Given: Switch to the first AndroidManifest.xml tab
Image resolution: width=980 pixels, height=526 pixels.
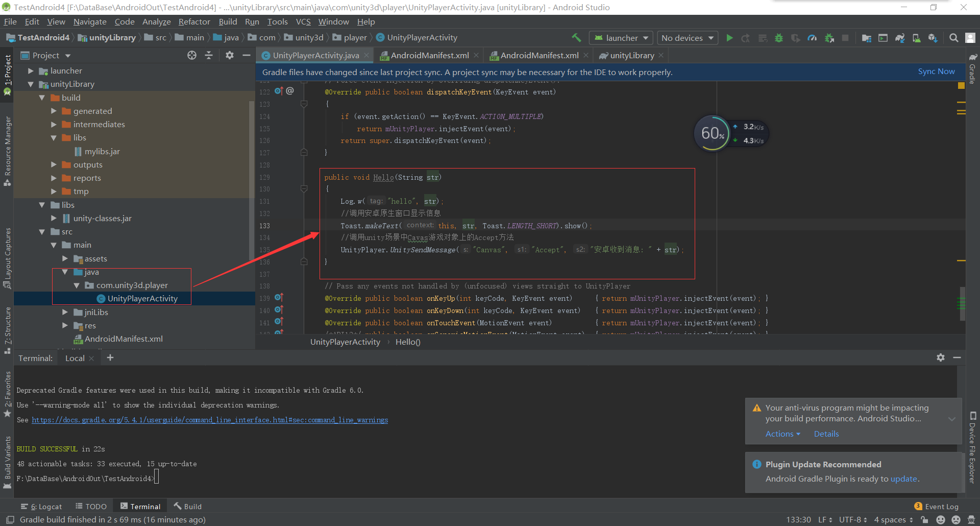Looking at the screenshot, I should (430, 55).
